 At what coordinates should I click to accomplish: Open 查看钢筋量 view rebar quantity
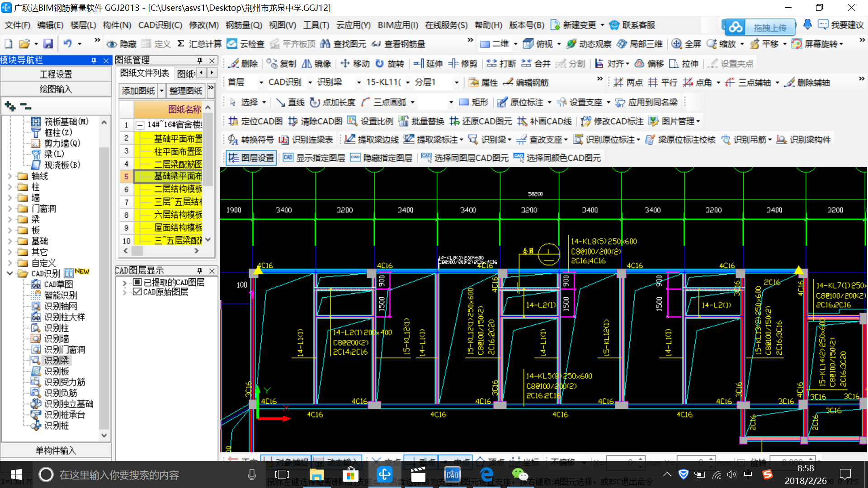coord(398,44)
